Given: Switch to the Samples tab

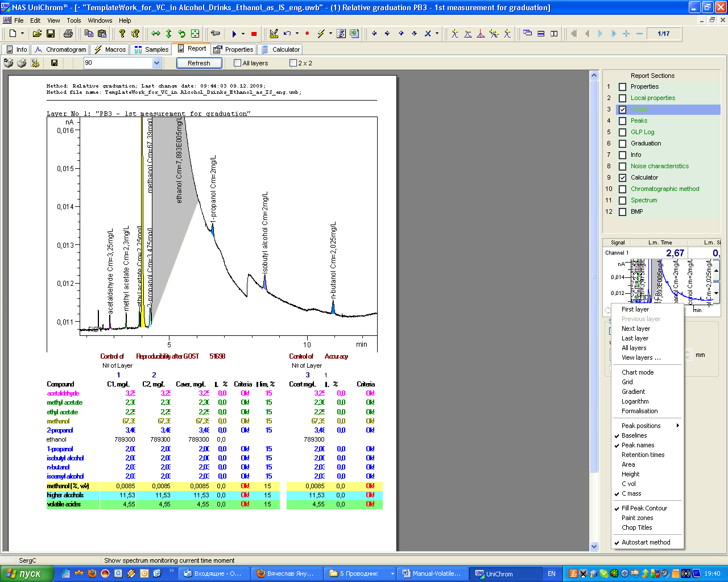Looking at the screenshot, I should coord(151,49).
